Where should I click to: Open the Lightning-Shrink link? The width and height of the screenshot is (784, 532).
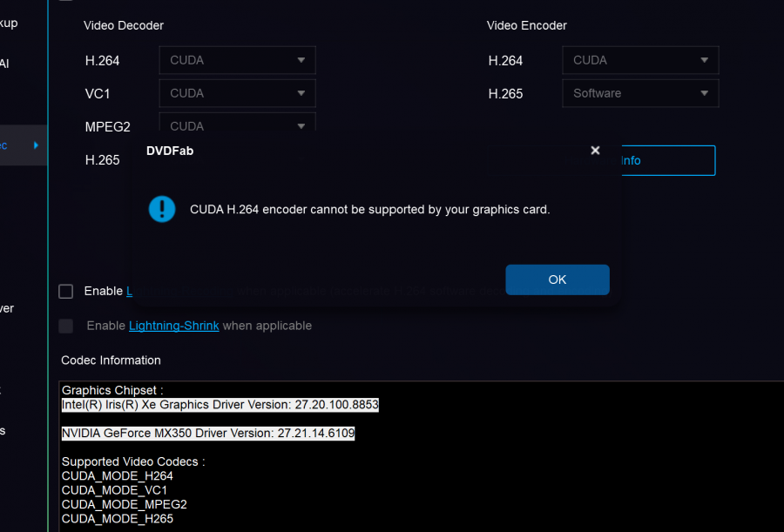[x=174, y=326]
